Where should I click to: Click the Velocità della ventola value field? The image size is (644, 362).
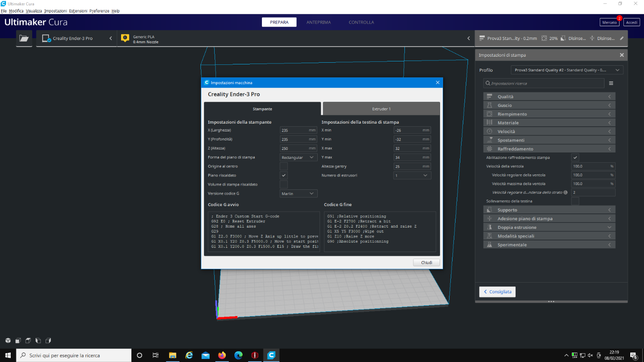593,166
